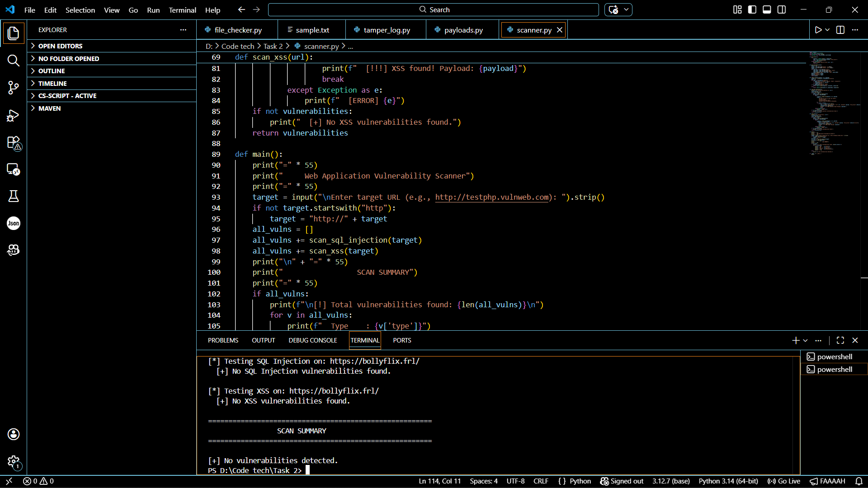The image size is (868, 488).
Task: Switch to the payloads.py tab
Action: (463, 30)
